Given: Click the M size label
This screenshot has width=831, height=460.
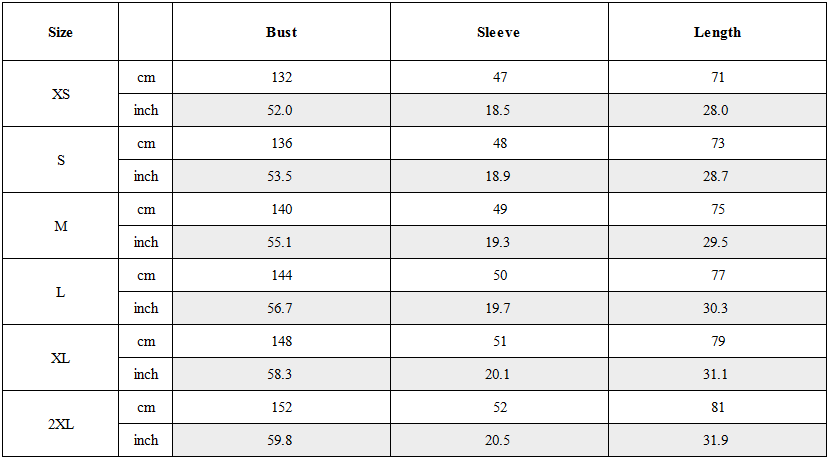Looking at the screenshot, I should tap(60, 226).
